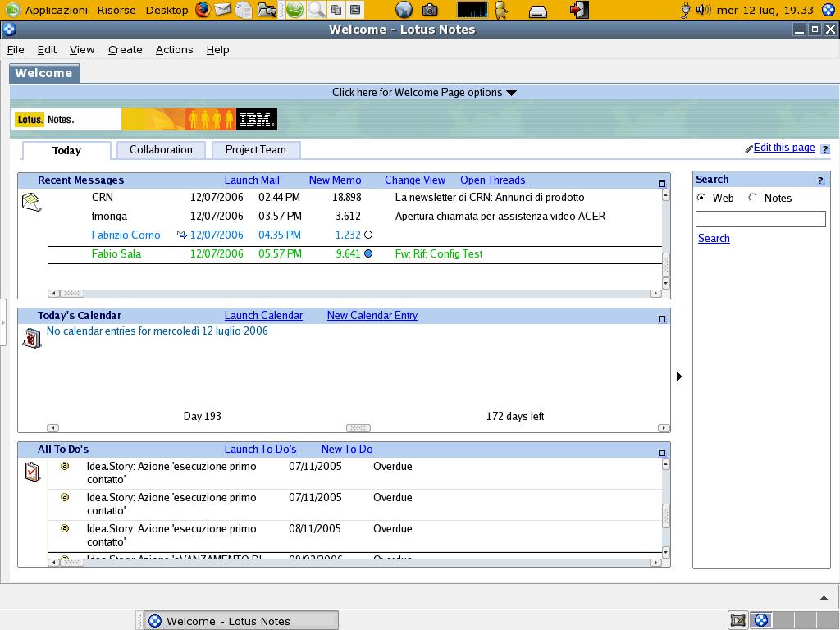This screenshot has height=630, width=840.
Task: Click the pencil icon next to Edit this page
Action: pos(748,149)
